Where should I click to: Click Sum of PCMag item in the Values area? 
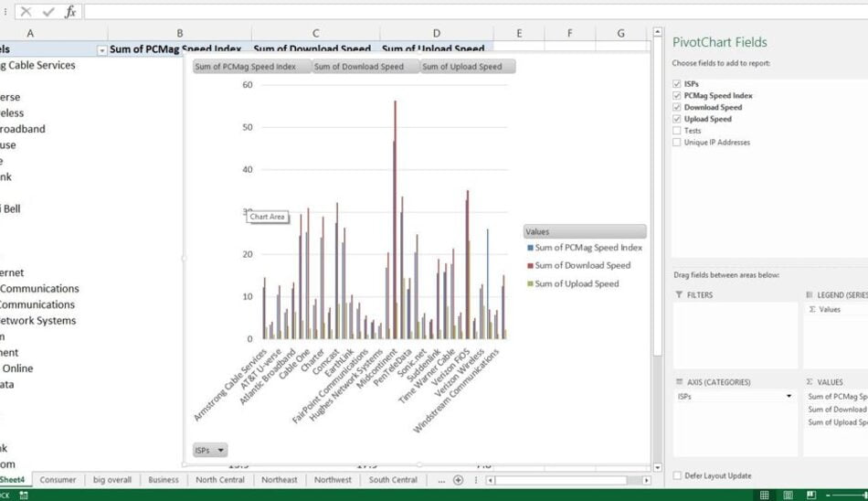click(837, 396)
